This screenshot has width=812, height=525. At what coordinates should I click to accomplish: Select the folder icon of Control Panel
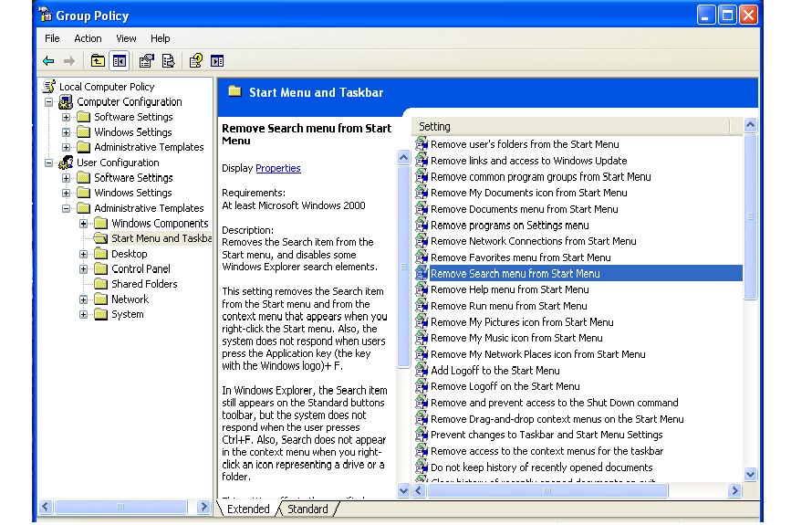[x=101, y=268]
